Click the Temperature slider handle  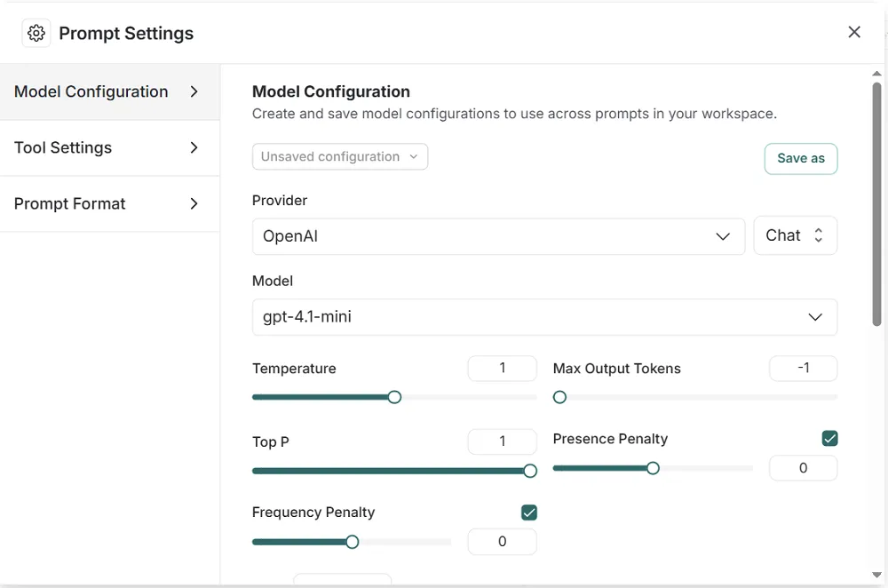[x=394, y=397]
